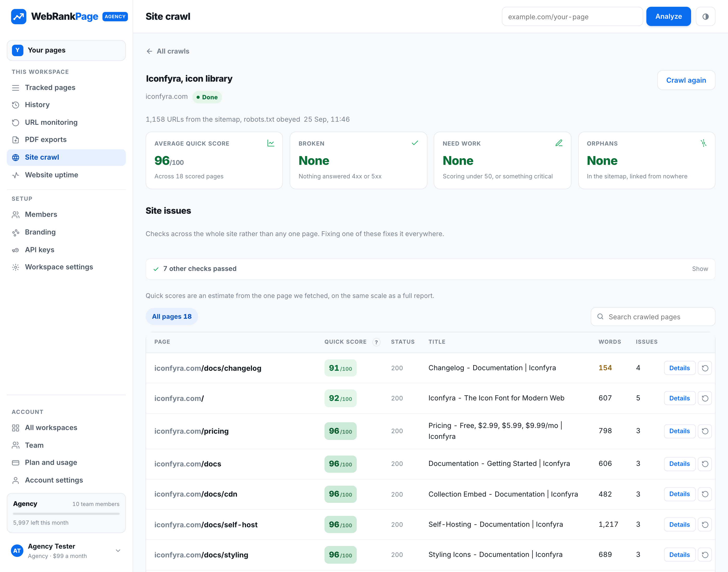728x572 pixels.
Task: Open Details for docs/changelog page
Action: tap(679, 368)
